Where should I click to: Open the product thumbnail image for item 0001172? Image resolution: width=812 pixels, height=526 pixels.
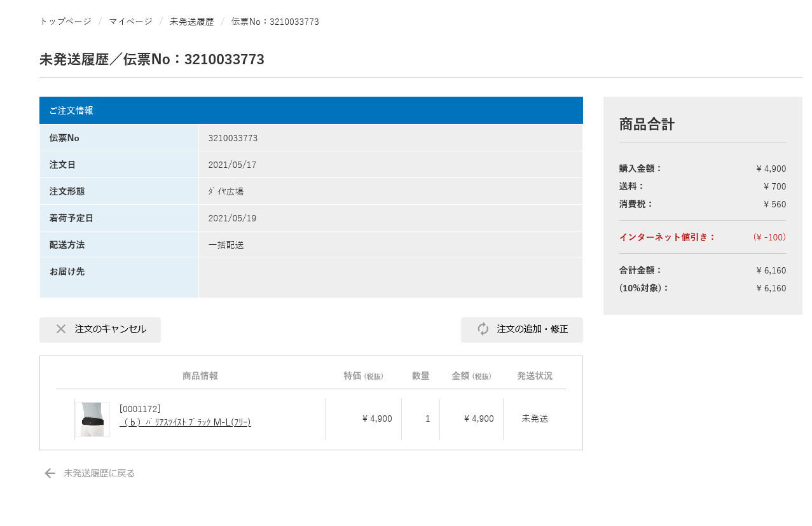click(x=92, y=419)
